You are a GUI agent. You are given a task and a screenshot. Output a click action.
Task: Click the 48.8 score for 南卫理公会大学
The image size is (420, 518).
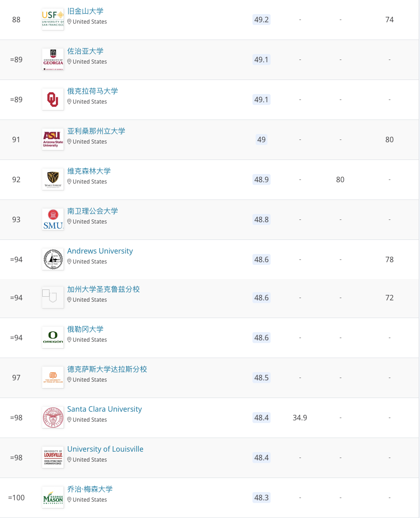point(262,219)
